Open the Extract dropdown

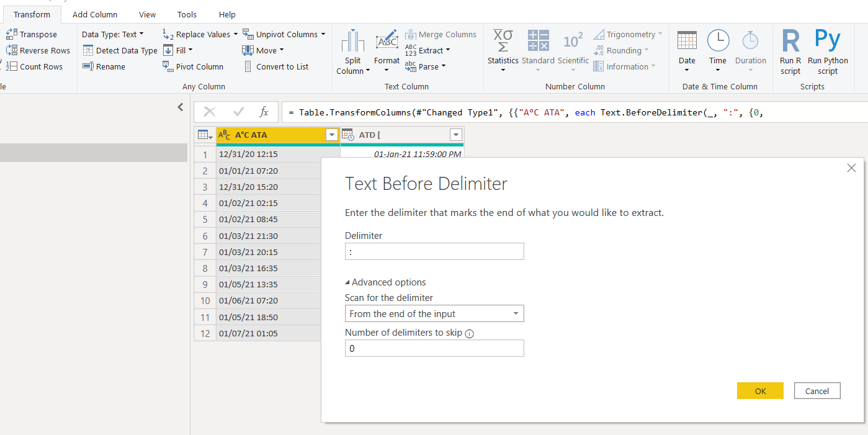click(427, 50)
